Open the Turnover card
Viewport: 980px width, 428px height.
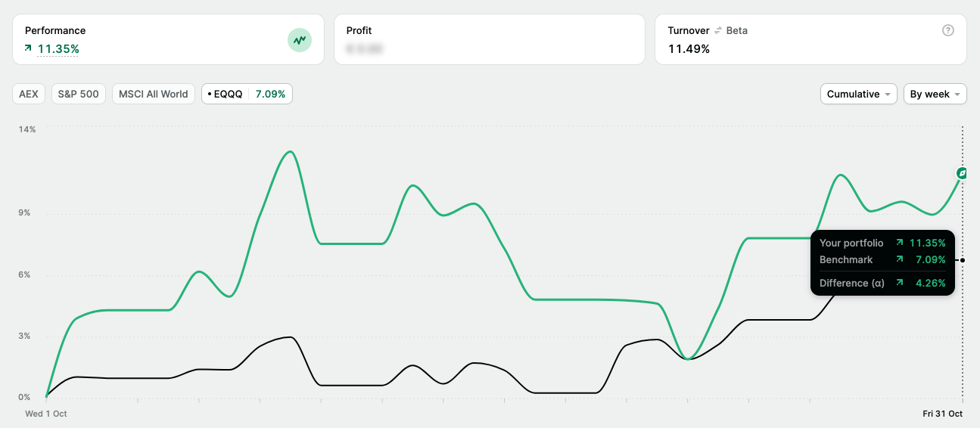pyautogui.click(x=810, y=39)
